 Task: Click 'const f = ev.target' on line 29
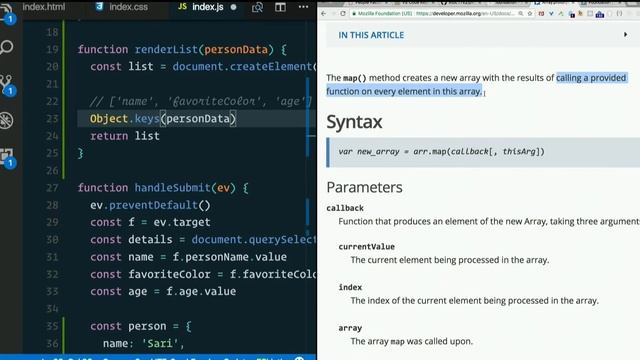tap(150, 222)
